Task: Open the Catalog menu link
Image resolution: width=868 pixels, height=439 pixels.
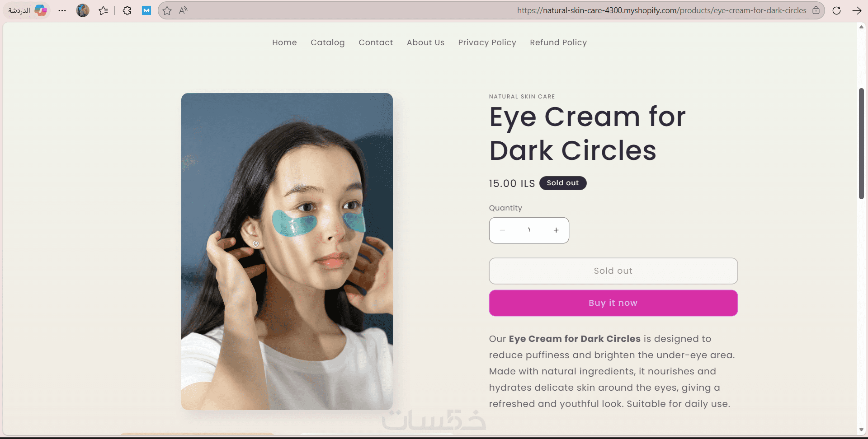Action: point(327,42)
